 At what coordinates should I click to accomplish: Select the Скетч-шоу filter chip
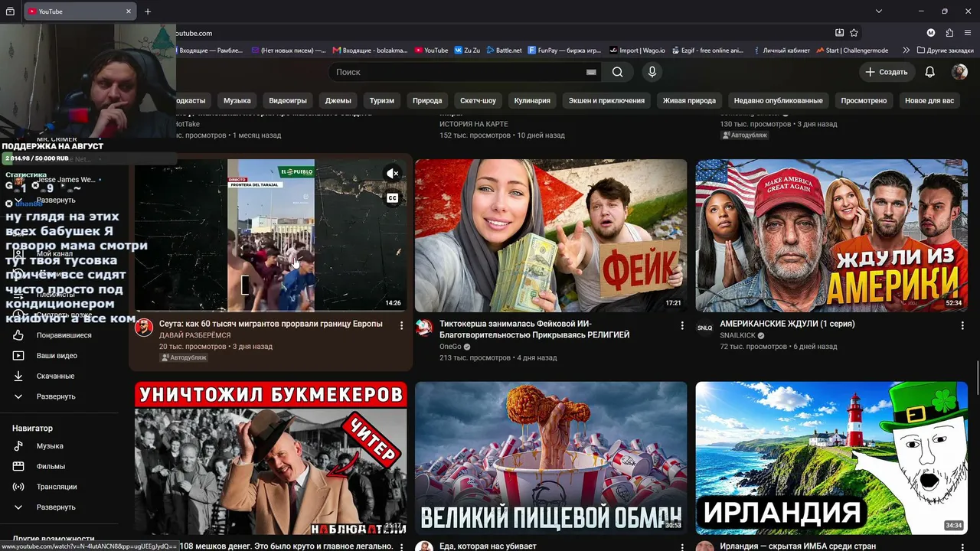[x=479, y=100]
